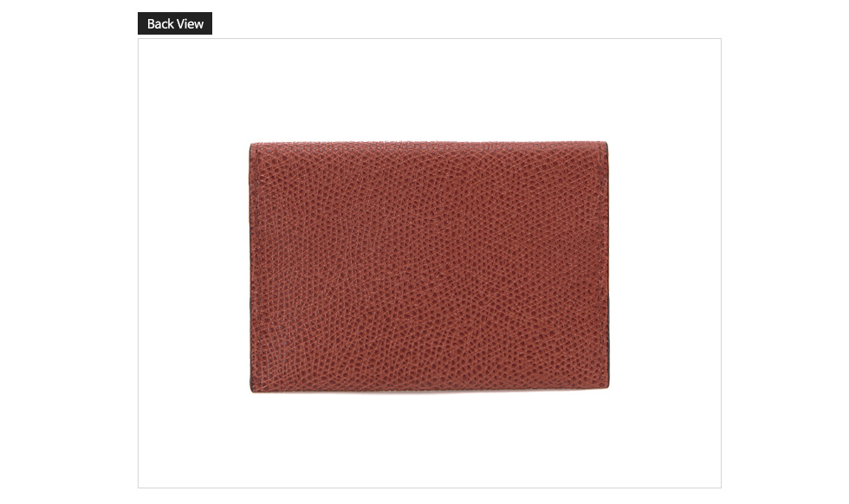Click the white area right of the wallet in the frame

click(665, 267)
